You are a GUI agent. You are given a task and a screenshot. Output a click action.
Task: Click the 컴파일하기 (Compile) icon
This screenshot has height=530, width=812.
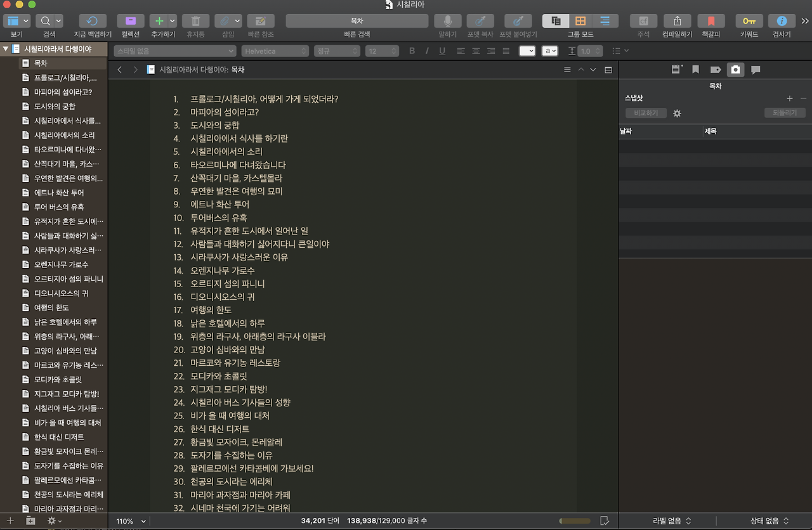[676, 20]
